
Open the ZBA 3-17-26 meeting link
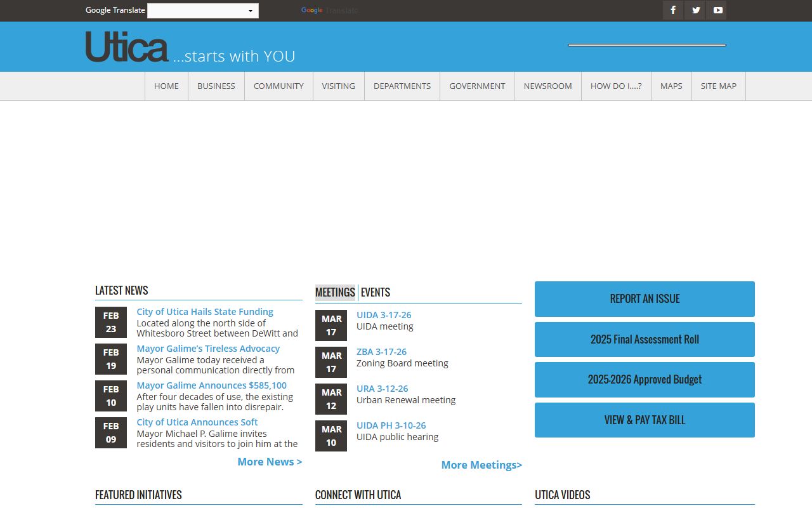[x=381, y=352]
